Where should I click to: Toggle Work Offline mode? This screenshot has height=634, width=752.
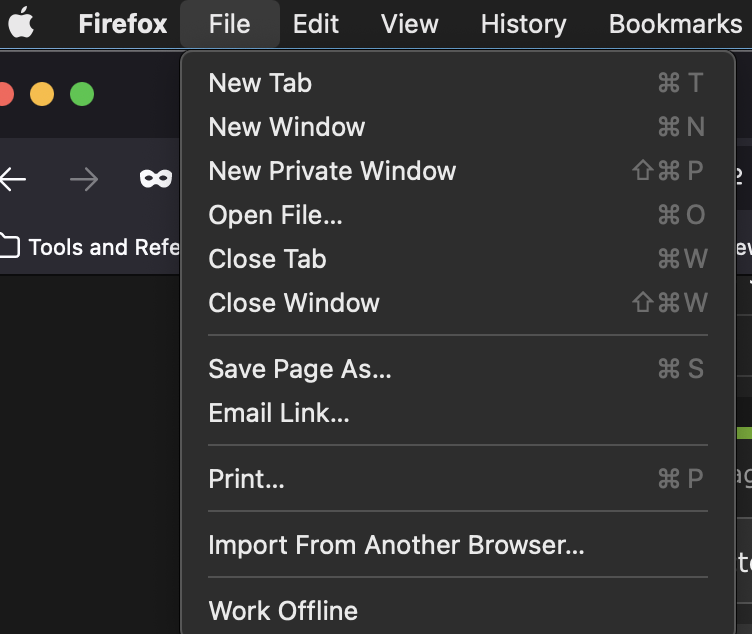coord(283,610)
